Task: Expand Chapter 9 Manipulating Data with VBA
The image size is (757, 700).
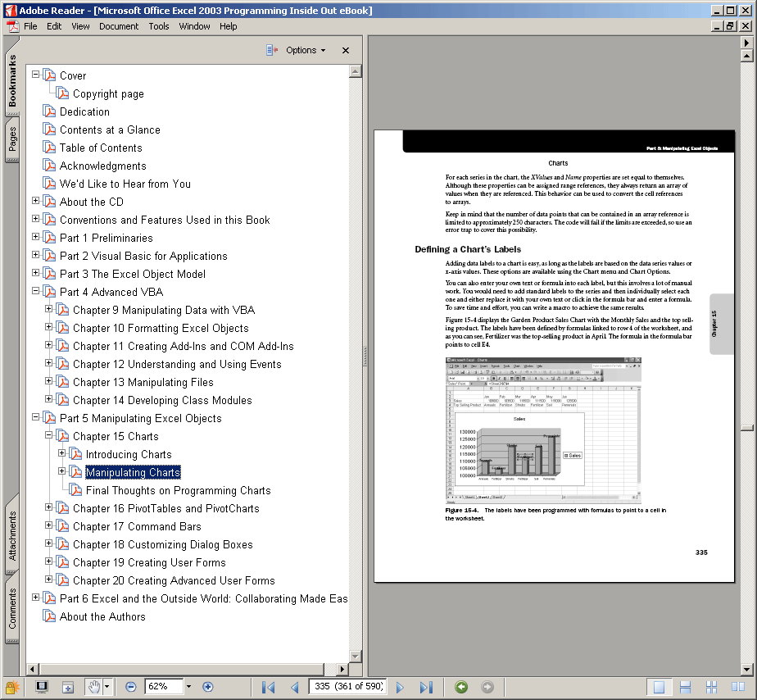Action: point(49,309)
